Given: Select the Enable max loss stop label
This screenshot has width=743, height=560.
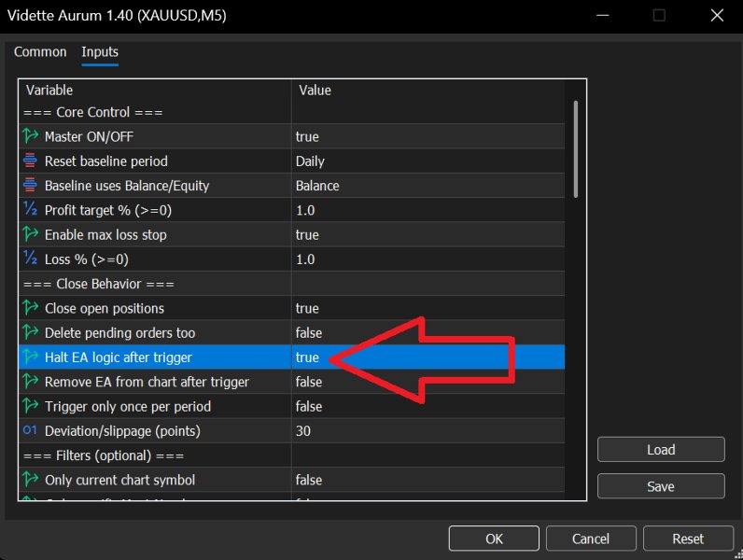Looking at the screenshot, I should point(105,235).
